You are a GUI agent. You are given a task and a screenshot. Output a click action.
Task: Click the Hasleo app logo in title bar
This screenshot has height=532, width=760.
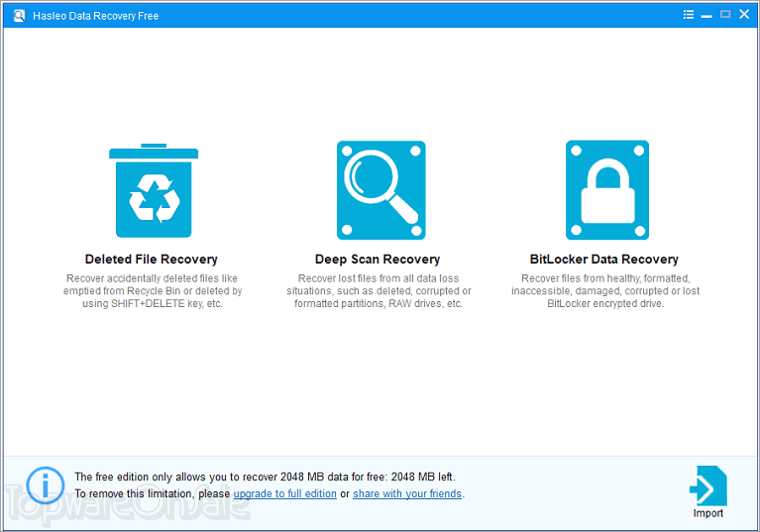19,16
